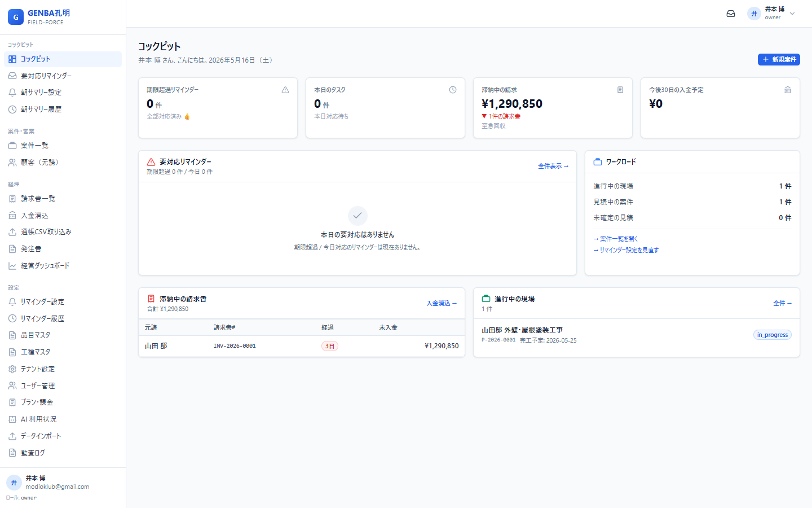Click warning icon on 期限超過リマインダー card
This screenshot has height=508, width=812.
coord(285,90)
